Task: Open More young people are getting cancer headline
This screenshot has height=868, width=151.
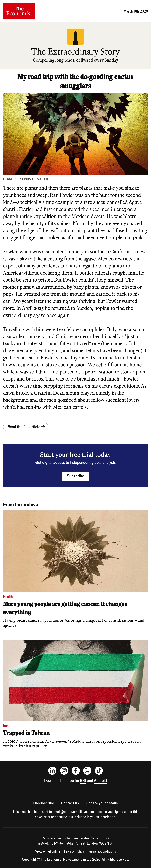Action: pyautogui.click(x=65, y=608)
